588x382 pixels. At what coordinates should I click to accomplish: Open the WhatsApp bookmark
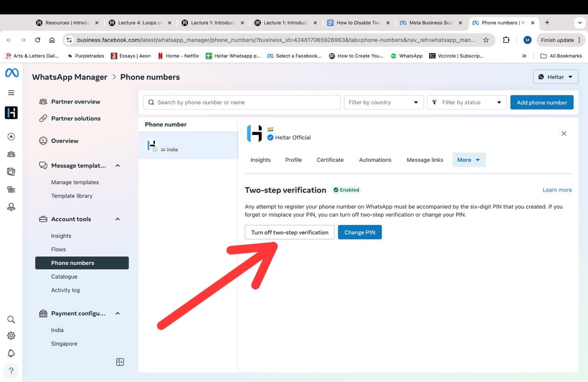pos(407,56)
